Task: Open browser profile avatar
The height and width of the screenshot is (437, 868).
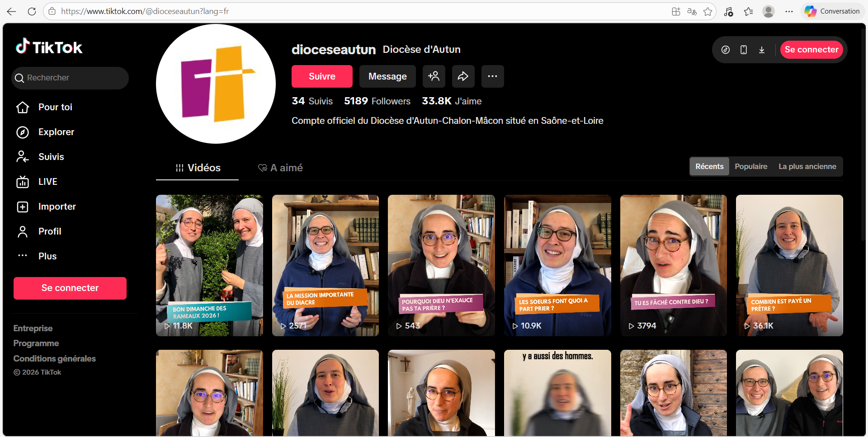Action: tap(769, 11)
